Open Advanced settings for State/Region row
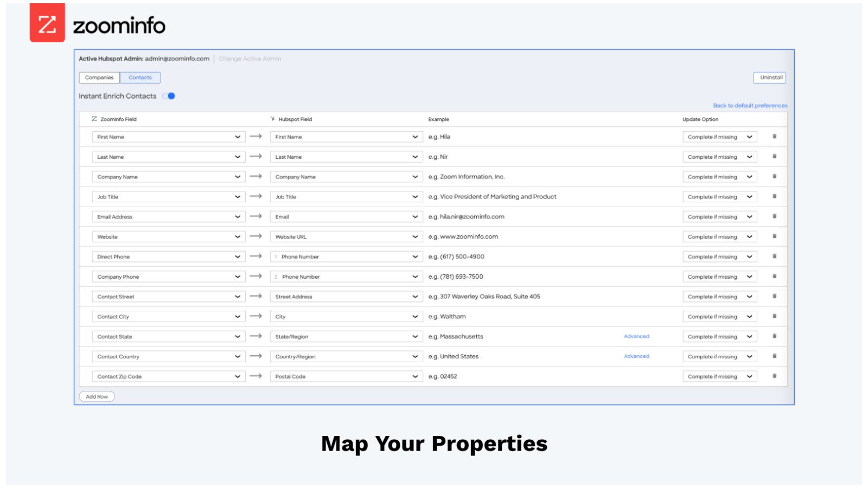Screen dimensions: 868x488 pyautogui.click(x=636, y=336)
